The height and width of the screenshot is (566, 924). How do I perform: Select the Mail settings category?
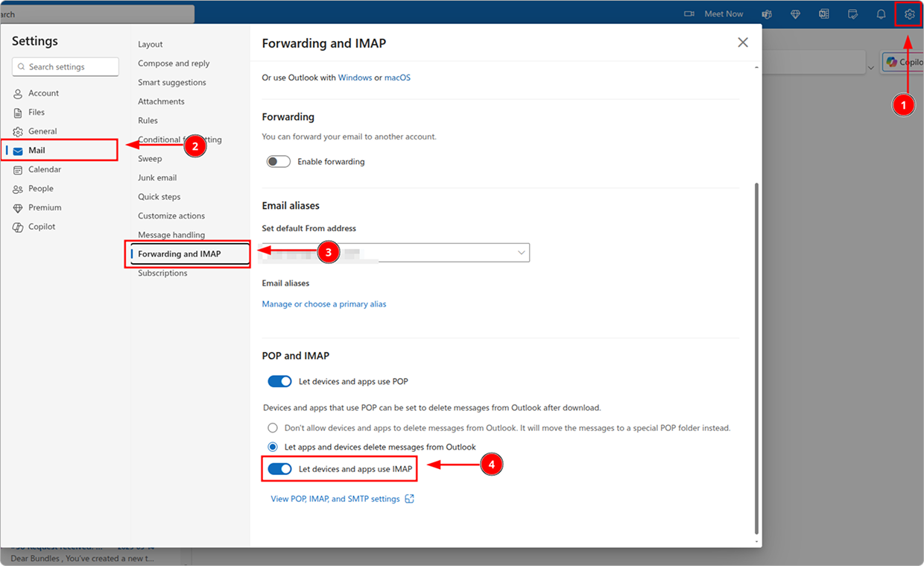click(x=60, y=150)
